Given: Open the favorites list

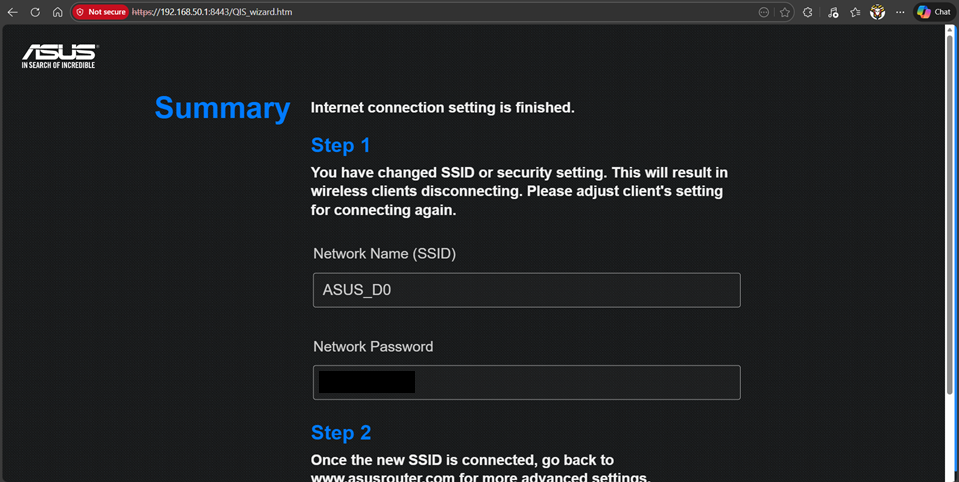Looking at the screenshot, I should pos(855,12).
